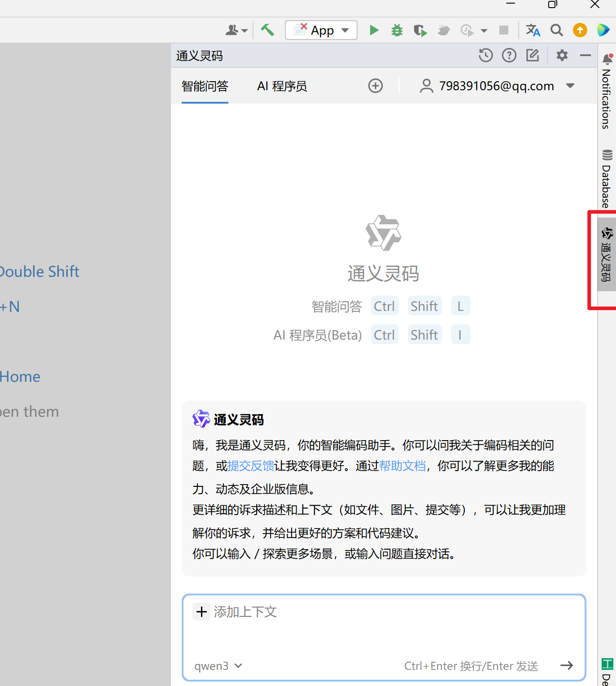Open the help question mark icon

pyautogui.click(x=509, y=55)
